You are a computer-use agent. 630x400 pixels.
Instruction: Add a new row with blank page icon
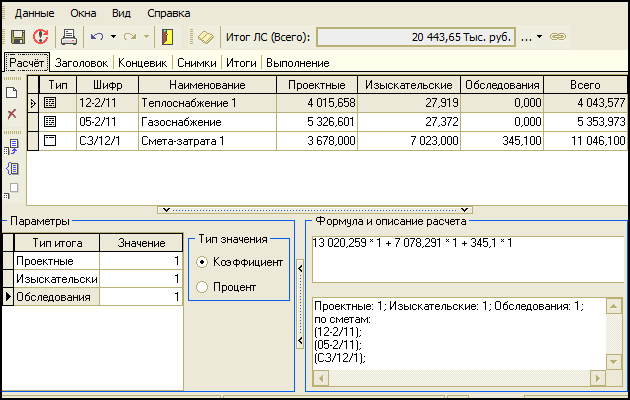click(x=12, y=93)
